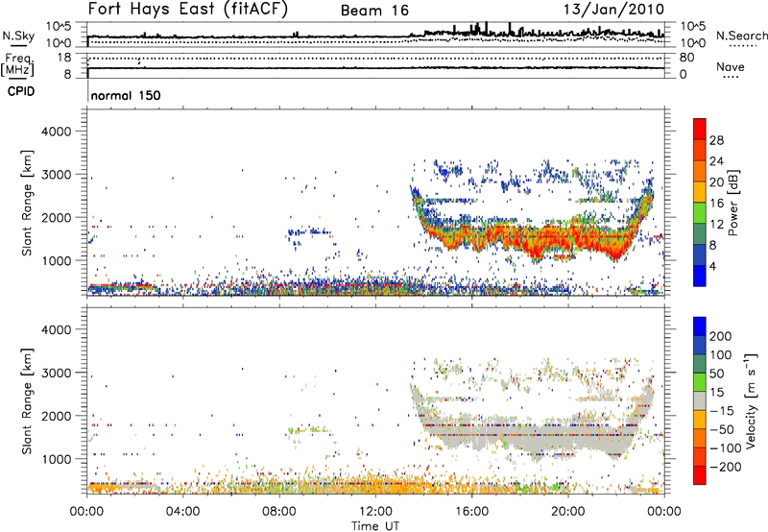
Task: Click the 'CPID' row label
Action: (x=21, y=91)
